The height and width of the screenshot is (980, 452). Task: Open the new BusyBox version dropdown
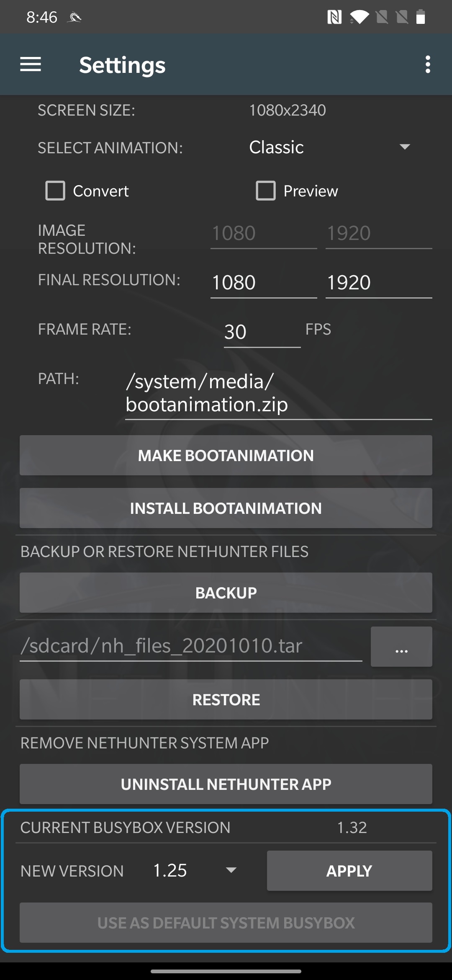(x=195, y=870)
